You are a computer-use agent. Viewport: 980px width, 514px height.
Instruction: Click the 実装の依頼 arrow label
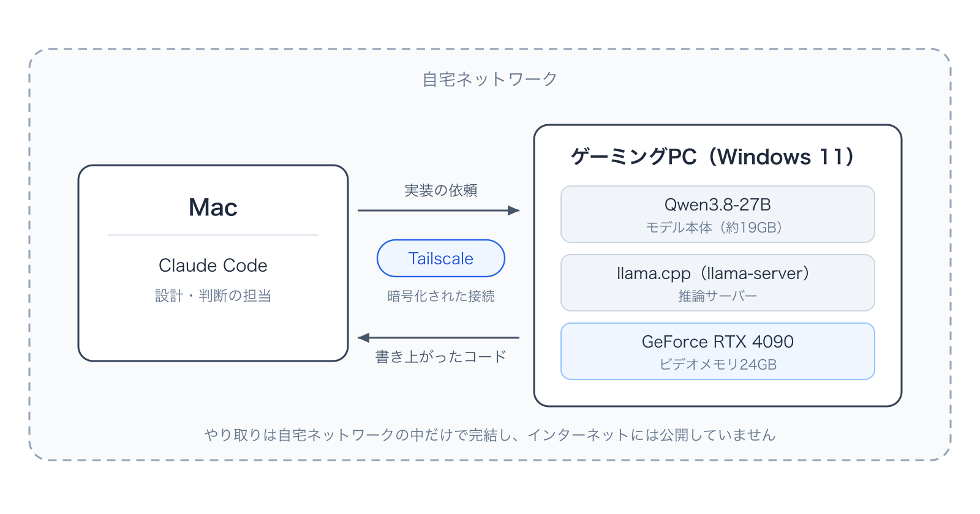point(441,190)
